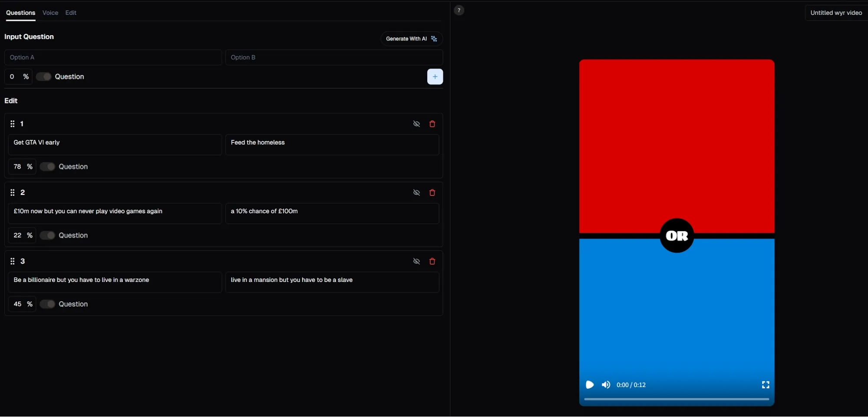Viewport: 868px width, 417px height.
Task: Edit the '£10m now but you can never' box
Action: 115,213
